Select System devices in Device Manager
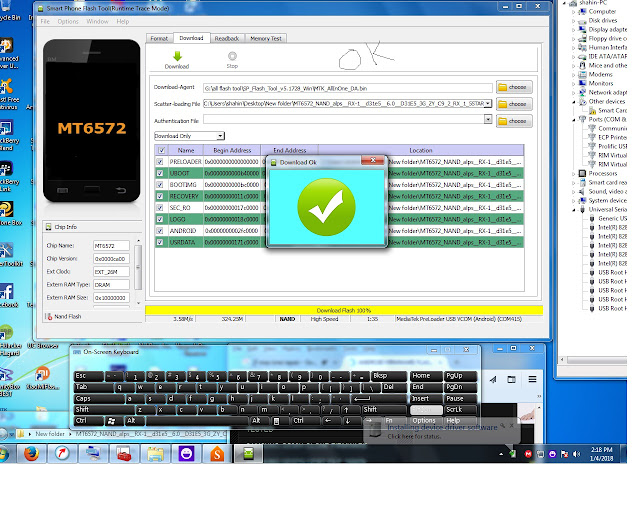This screenshot has height=512, width=640. [x=607, y=200]
